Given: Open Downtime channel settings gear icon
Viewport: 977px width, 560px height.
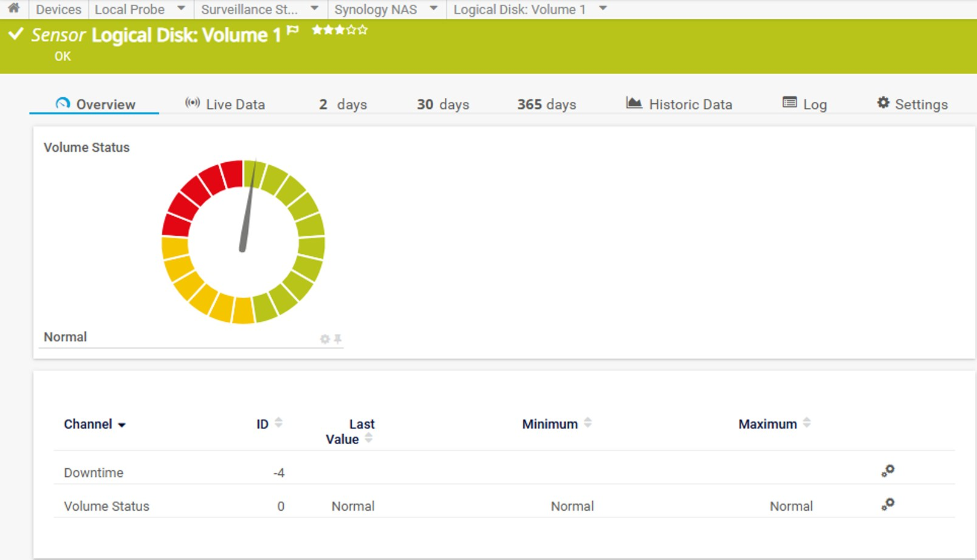Looking at the screenshot, I should click(888, 471).
